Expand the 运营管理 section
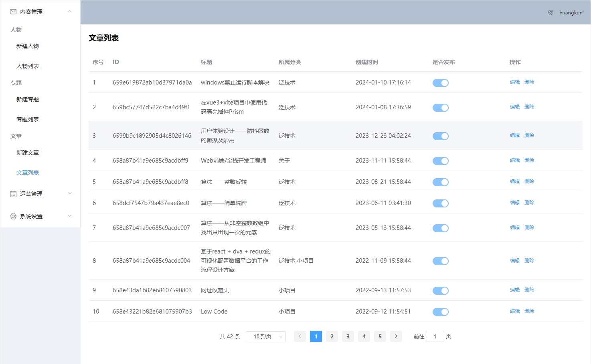 (70, 194)
